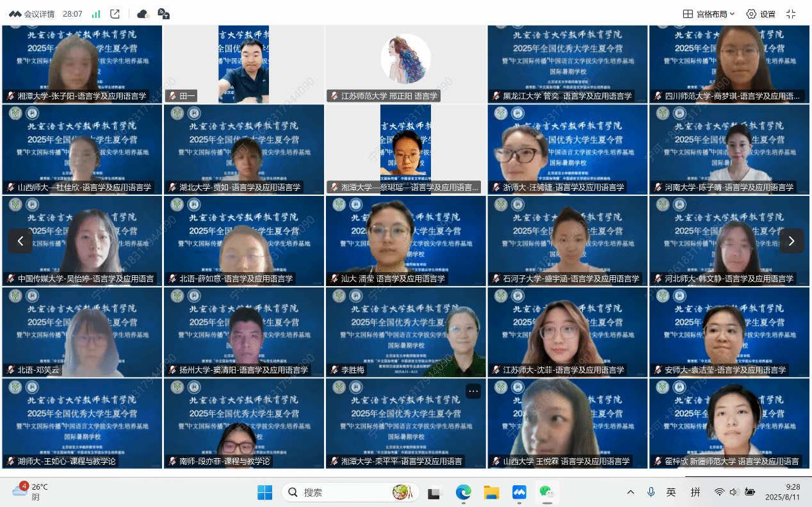Check the green network signal indicator
This screenshot has width=812, height=507.
[96, 14]
